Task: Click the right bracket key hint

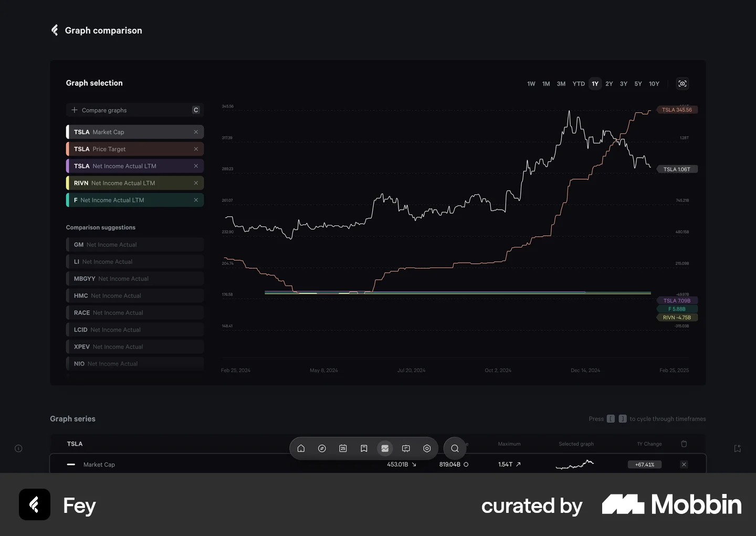Action: coord(623,419)
